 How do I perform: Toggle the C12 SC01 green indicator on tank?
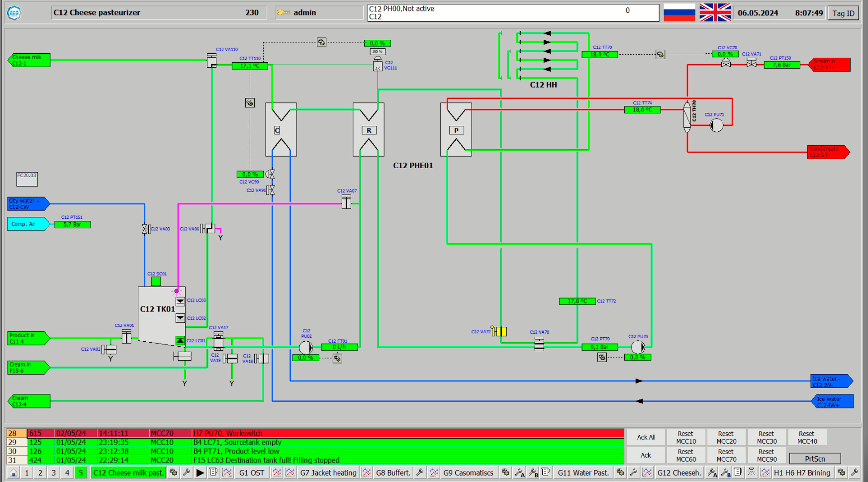pos(156,281)
